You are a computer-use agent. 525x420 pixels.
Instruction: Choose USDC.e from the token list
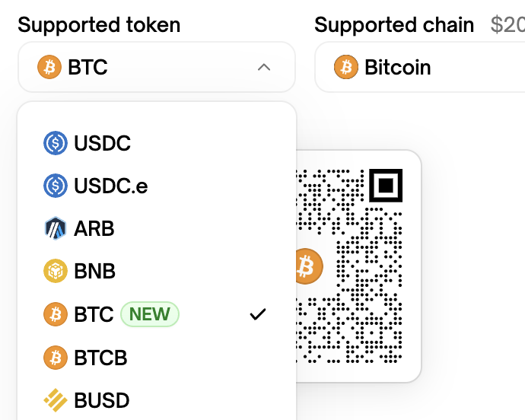[x=111, y=186]
